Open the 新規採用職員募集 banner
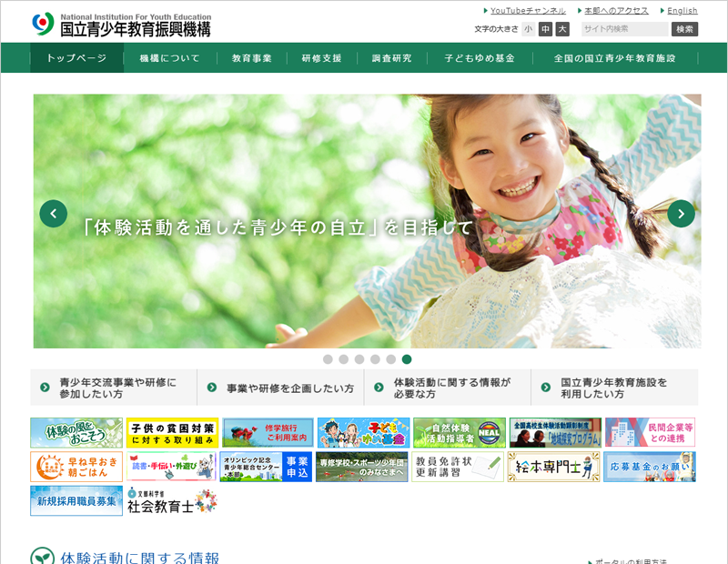 76,501
